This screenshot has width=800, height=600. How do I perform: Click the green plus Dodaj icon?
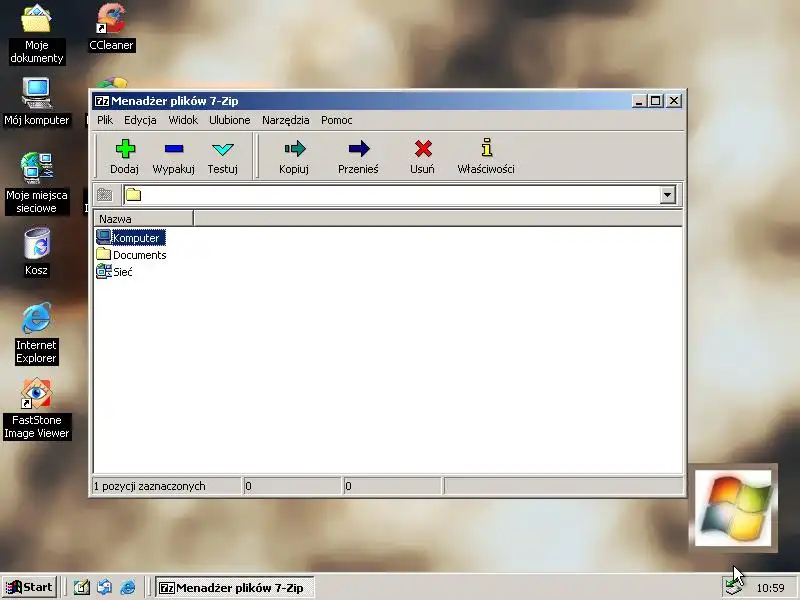[x=125, y=149]
